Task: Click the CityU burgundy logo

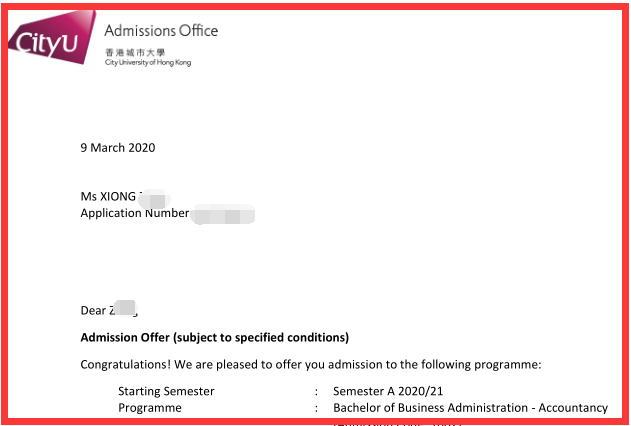Action: click(50, 38)
